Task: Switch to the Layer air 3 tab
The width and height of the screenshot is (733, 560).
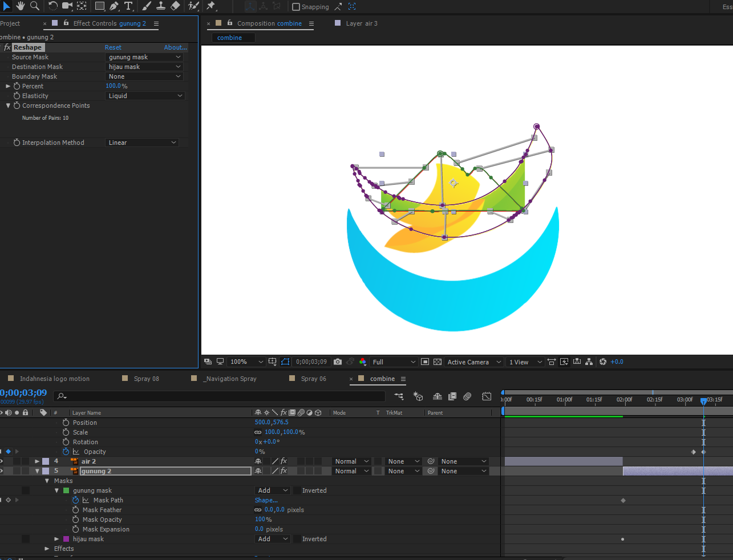Action: click(362, 23)
